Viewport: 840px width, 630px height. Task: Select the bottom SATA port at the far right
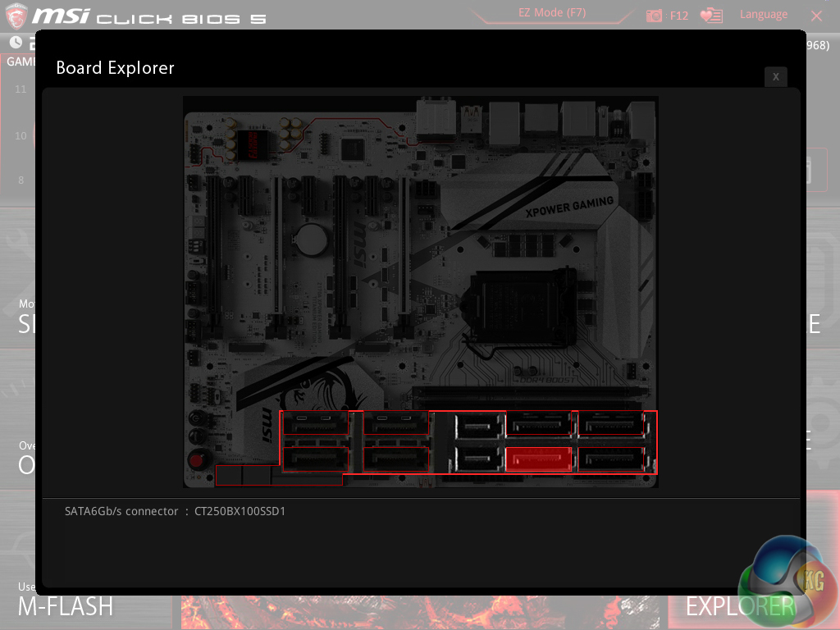point(612,459)
